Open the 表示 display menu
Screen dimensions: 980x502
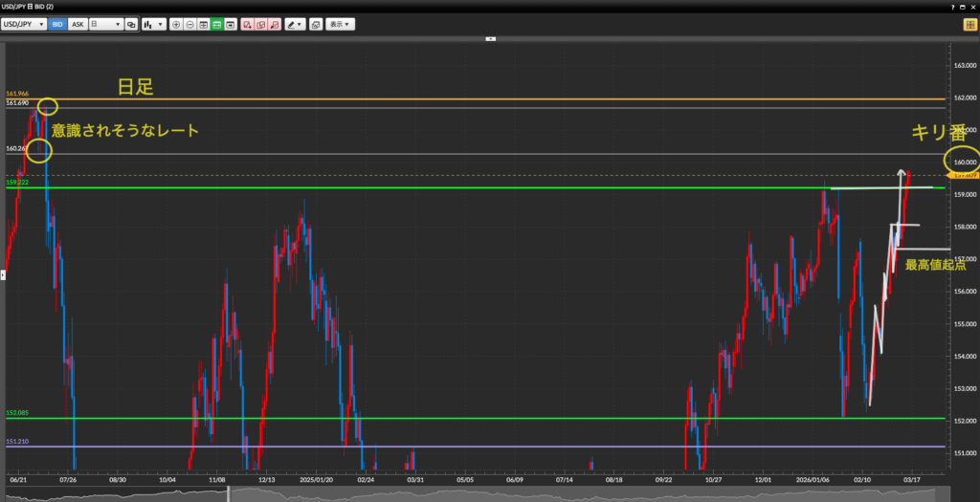(x=340, y=24)
